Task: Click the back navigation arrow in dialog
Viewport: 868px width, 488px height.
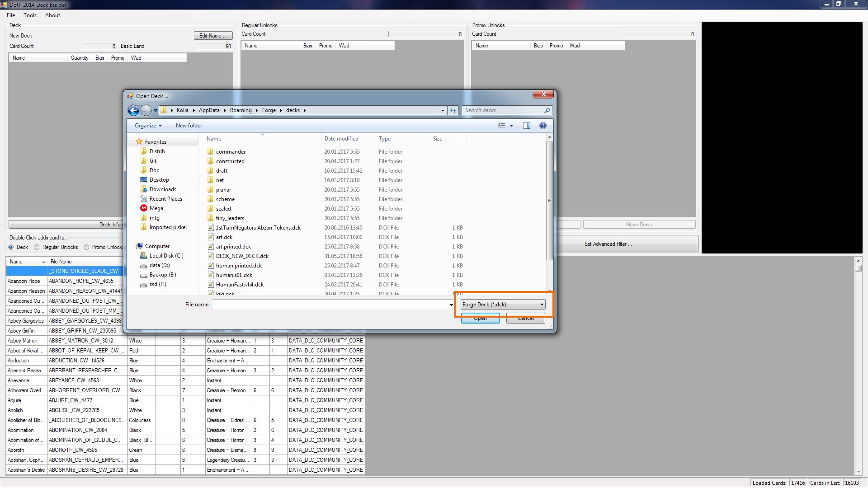Action: tap(133, 110)
